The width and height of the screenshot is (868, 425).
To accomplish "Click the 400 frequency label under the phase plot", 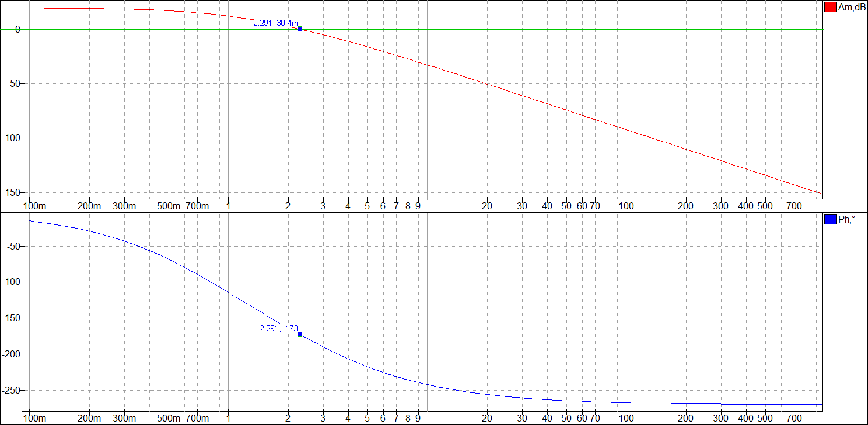I will point(746,419).
